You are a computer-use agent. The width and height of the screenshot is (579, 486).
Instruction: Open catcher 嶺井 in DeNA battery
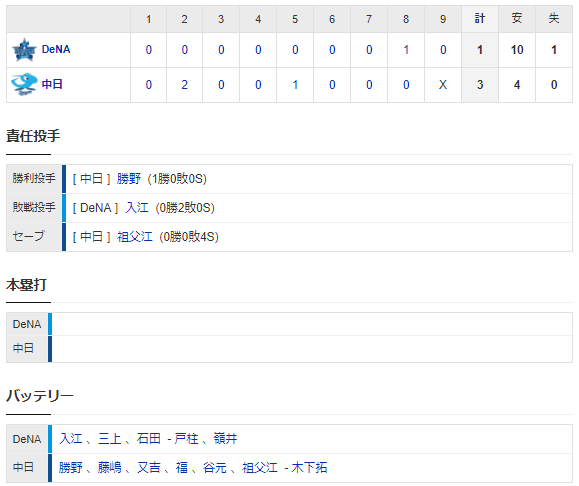click(x=225, y=439)
